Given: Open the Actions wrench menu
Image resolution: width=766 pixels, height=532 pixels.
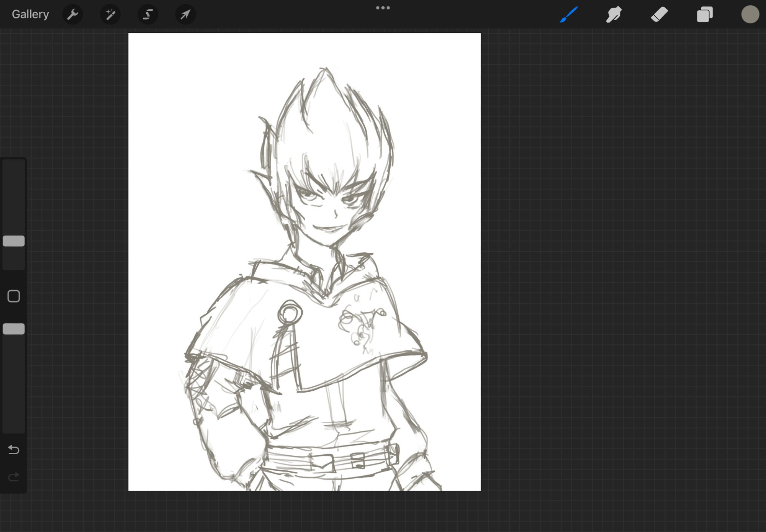Looking at the screenshot, I should coord(72,15).
